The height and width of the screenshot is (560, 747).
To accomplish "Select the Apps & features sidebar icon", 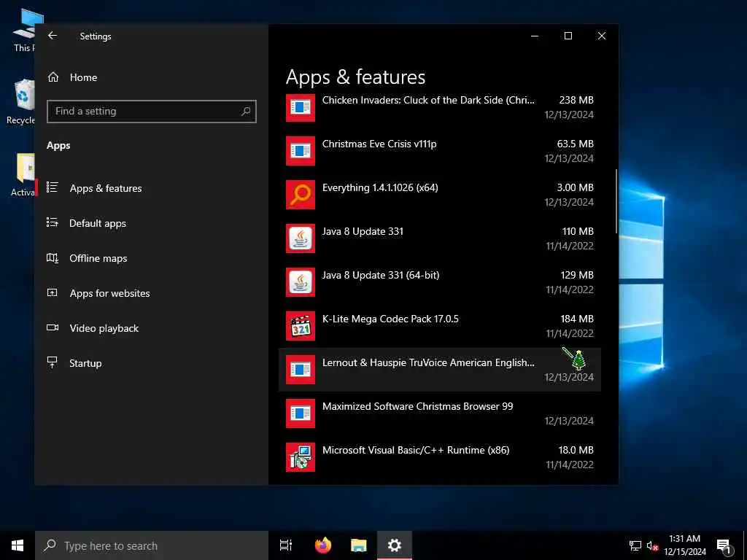I will pos(53,187).
